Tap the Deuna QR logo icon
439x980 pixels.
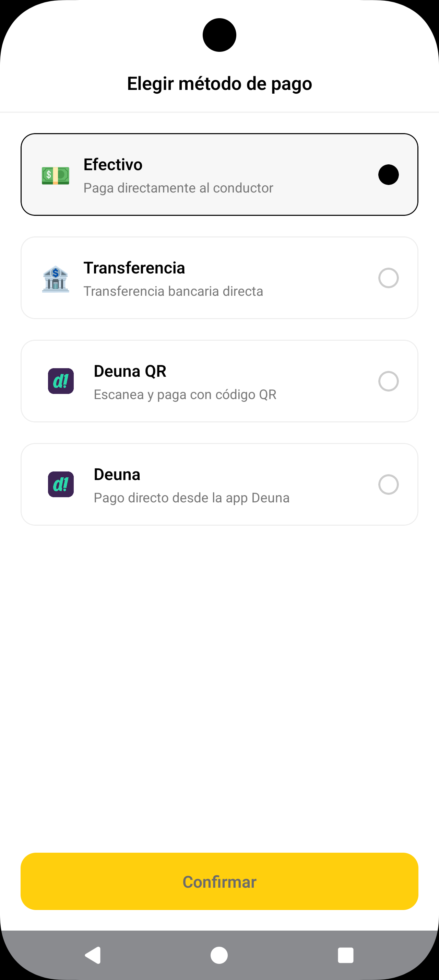[61, 381]
